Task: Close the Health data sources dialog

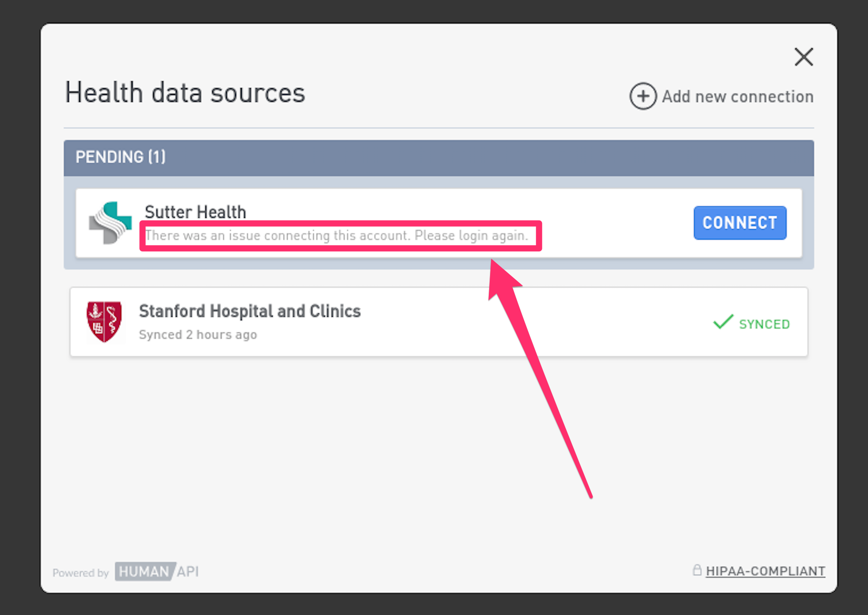Action: point(803,57)
